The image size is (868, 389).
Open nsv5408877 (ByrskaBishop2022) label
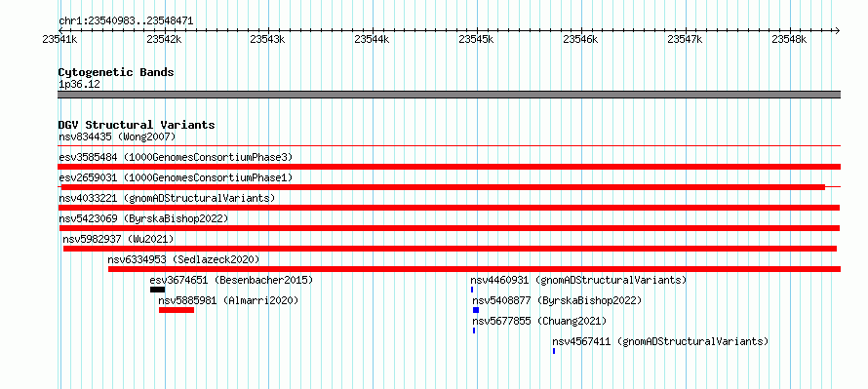(x=557, y=300)
